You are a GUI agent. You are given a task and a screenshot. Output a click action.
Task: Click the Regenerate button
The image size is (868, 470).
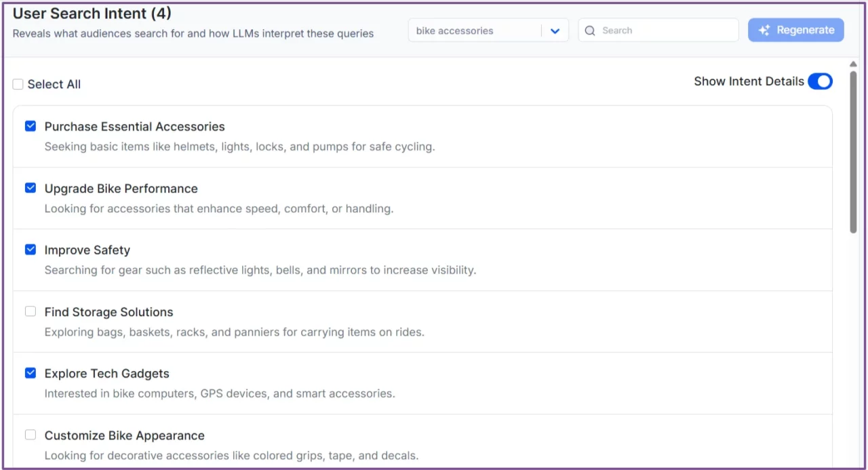pyautogui.click(x=795, y=29)
